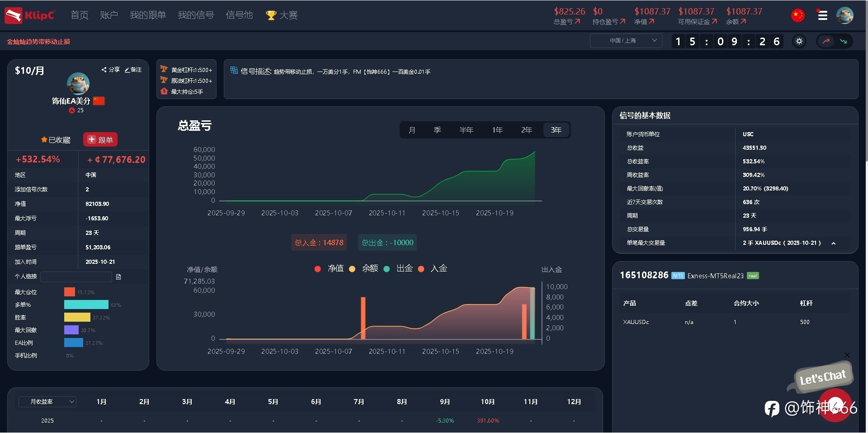The width and height of the screenshot is (868, 433).
Task: Click the copy personal link icon
Action: click(x=118, y=277)
